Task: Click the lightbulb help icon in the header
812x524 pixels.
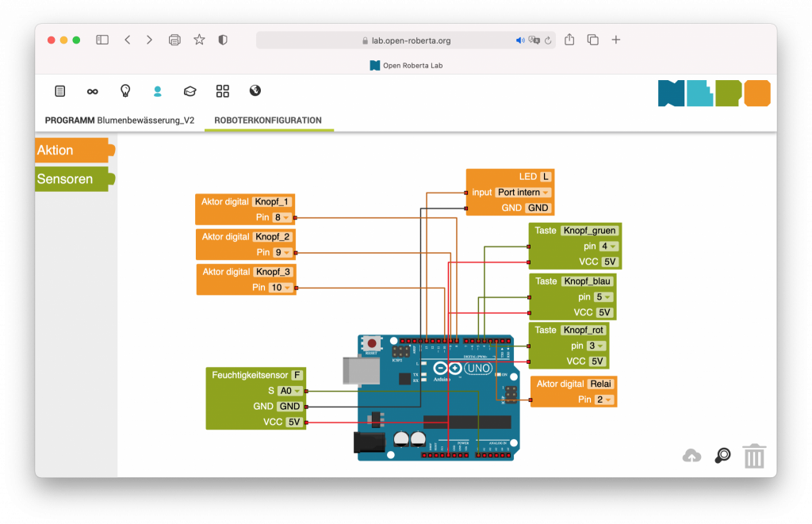Action: [124, 91]
